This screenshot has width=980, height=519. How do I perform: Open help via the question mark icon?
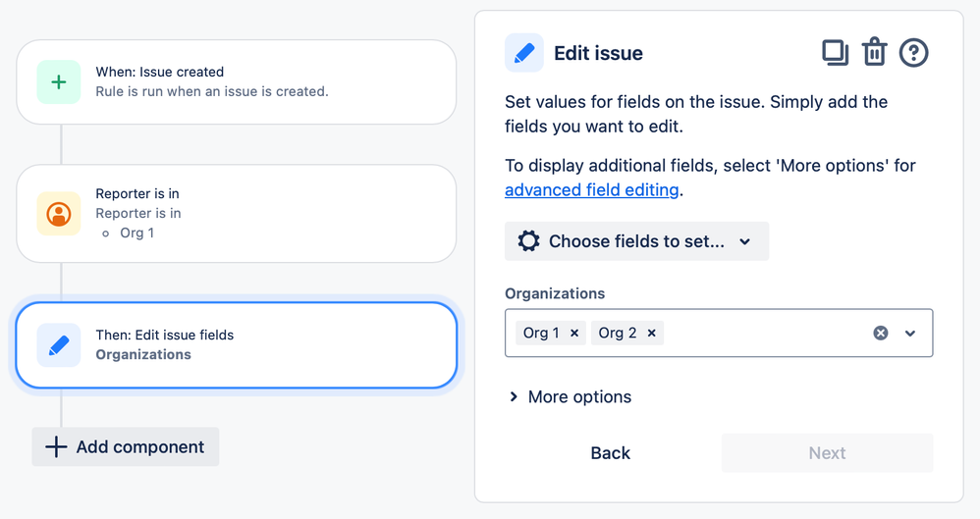coord(913,52)
